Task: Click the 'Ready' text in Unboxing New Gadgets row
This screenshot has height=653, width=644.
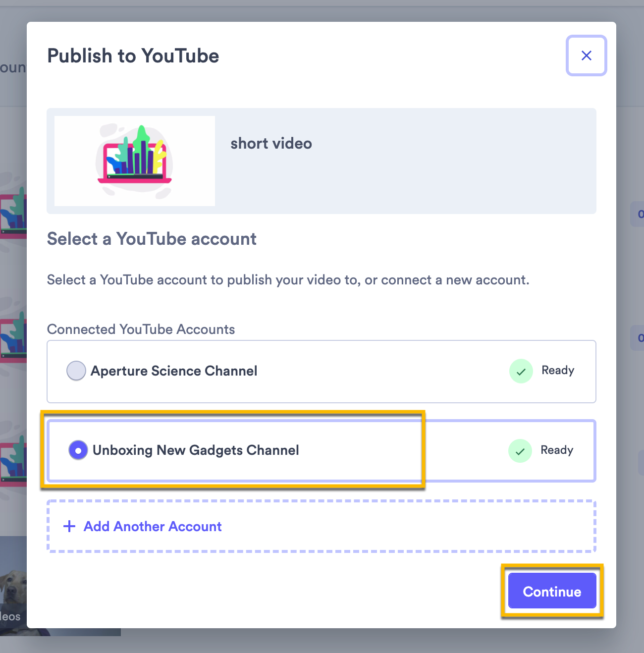Action: [557, 450]
